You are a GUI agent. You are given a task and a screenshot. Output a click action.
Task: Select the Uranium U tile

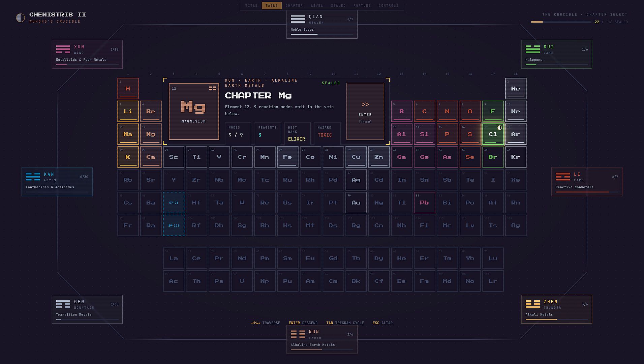point(242,281)
